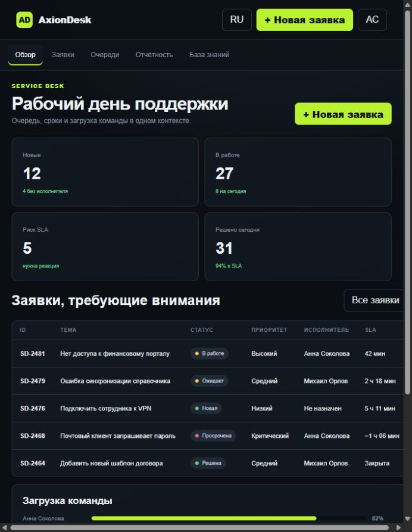Click the 'Критический' priority cell
The image size is (412, 532).
pos(270,436)
